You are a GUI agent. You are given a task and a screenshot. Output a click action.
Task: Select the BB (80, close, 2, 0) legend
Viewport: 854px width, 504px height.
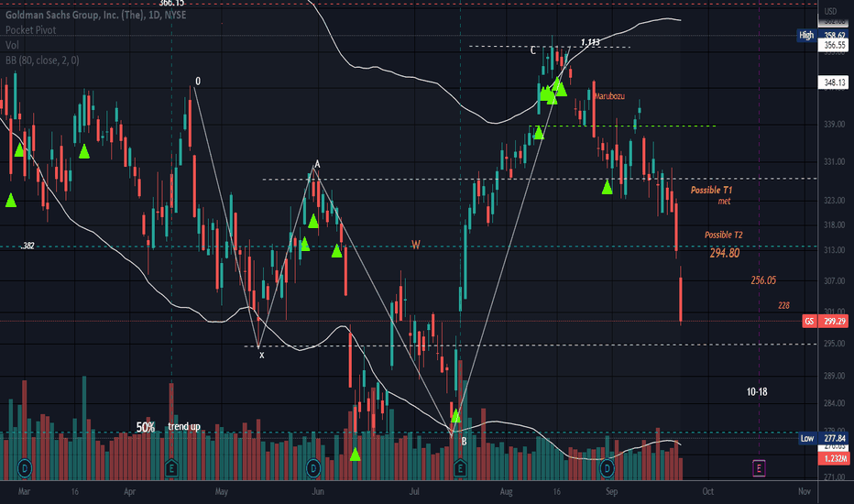pyautogui.click(x=42, y=60)
